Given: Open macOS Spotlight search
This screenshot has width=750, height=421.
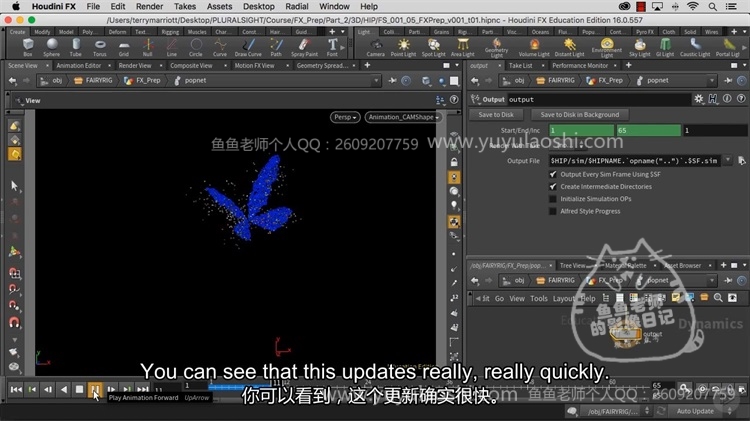Looking at the screenshot, I should point(713,6).
